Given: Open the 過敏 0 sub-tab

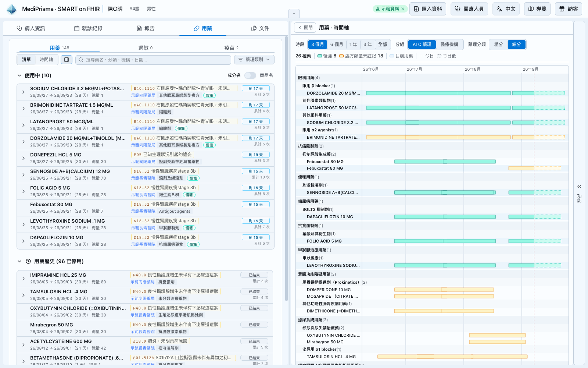Looking at the screenshot, I should 146,48.
